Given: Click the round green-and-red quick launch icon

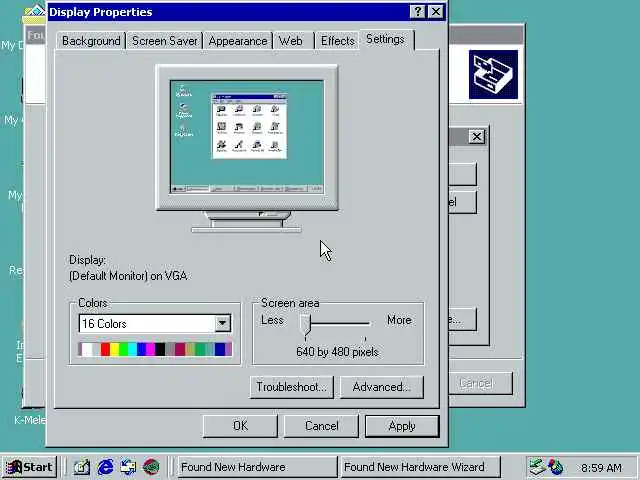Looking at the screenshot, I should (151, 467).
